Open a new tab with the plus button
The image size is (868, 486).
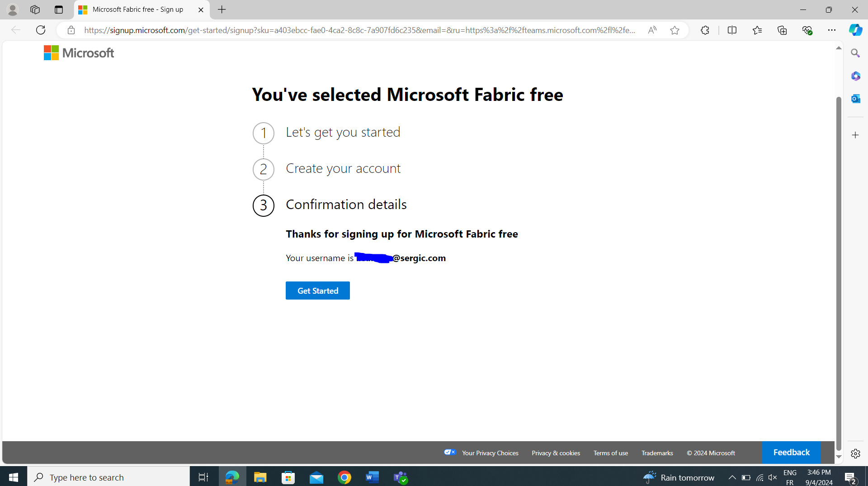[x=222, y=10]
